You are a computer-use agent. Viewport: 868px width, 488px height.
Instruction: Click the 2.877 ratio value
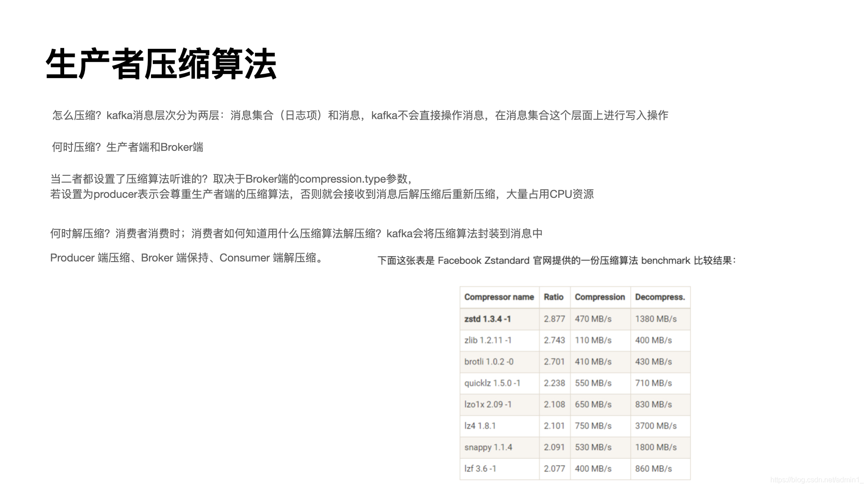pyautogui.click(x=554, y=319)
